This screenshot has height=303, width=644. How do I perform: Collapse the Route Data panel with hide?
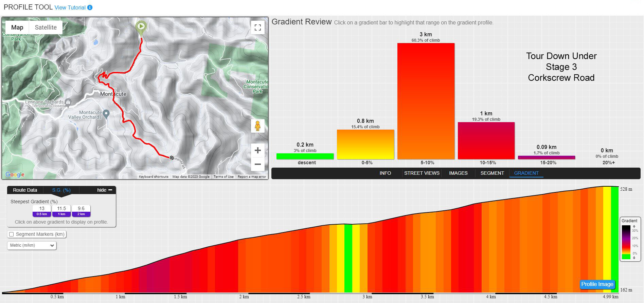105,190
